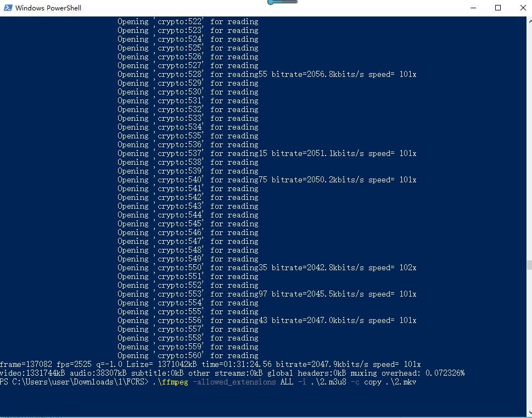Maximize the Windows PowerShell window
The height and width of the screenshot is (418, 532).
[498, 8]
